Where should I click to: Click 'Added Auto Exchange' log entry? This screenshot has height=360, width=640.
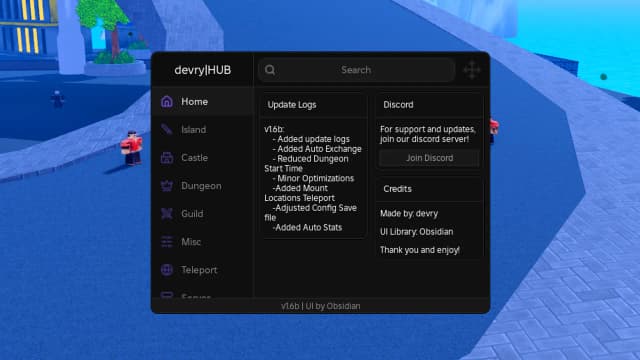click(x=317, y=149)
